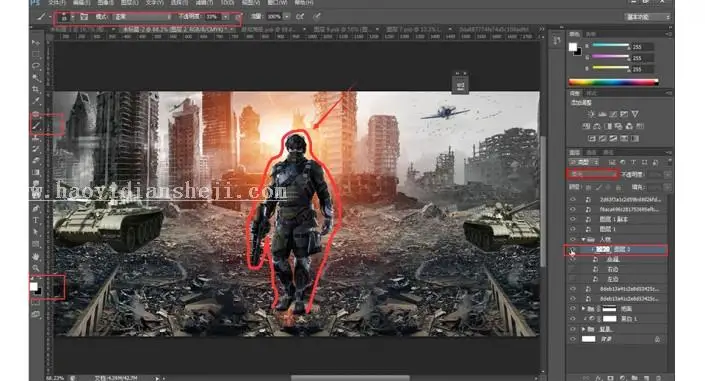Select the Pen tool
The width and height of the screenshot is (705, 381).
36,208
